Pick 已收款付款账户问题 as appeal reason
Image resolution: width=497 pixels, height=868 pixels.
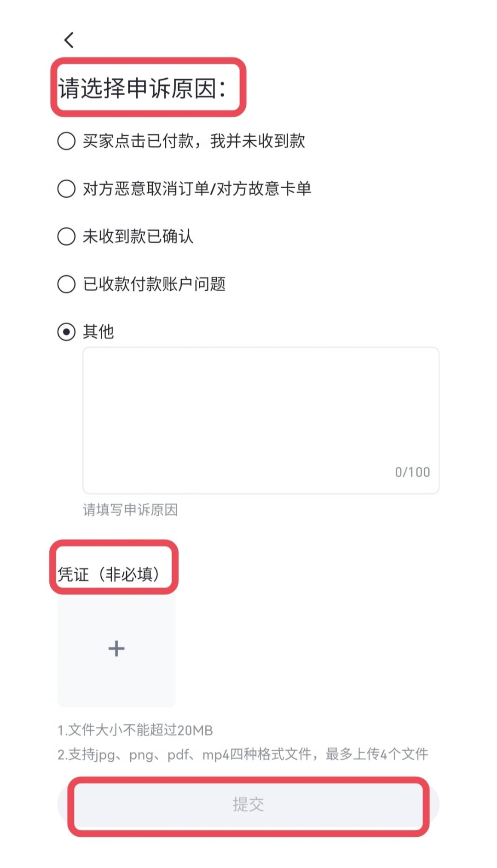pos(67,285)
